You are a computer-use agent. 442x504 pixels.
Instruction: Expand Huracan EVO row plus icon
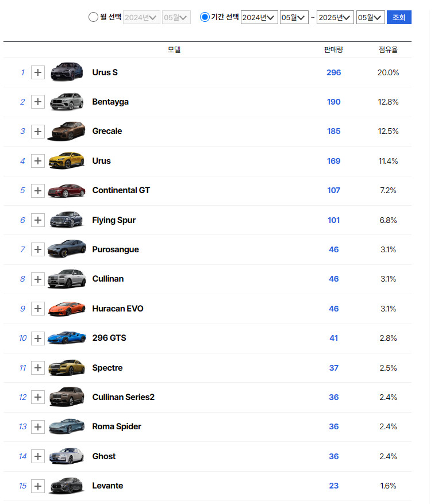click(38, 309)
